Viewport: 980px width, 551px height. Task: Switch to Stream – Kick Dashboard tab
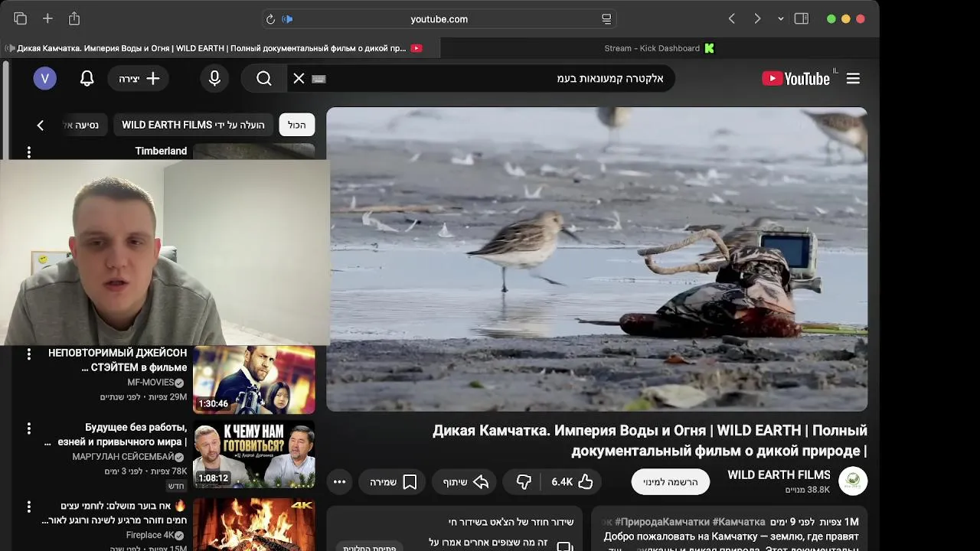click(659, 48)
